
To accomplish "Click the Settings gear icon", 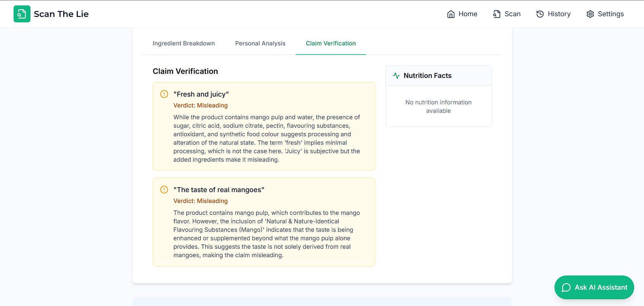I will click(590, 14).
